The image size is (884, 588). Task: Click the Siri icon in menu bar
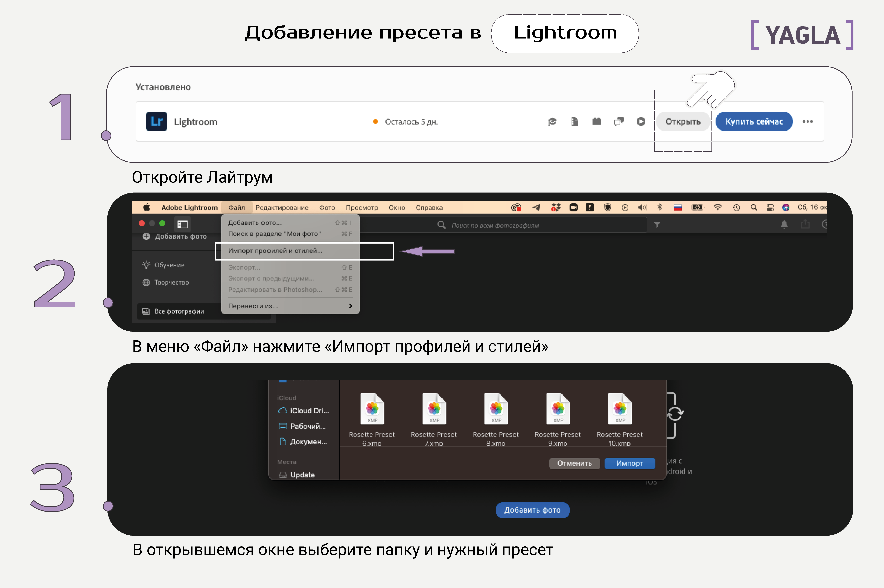786,207
